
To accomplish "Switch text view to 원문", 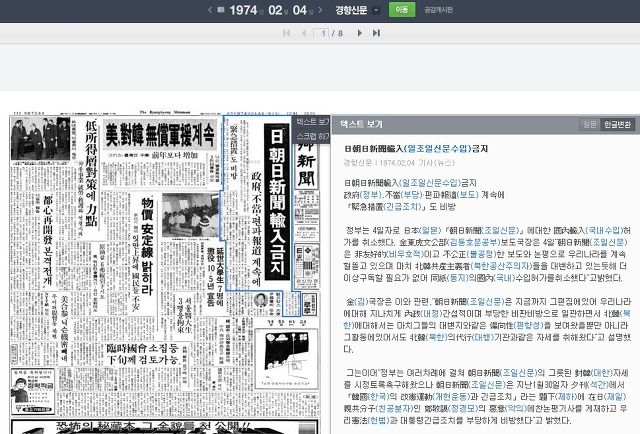I will 590,124.
